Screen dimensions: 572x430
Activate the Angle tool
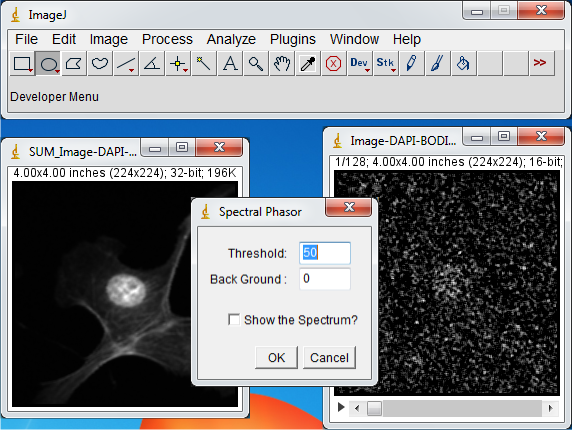(152, 64)
